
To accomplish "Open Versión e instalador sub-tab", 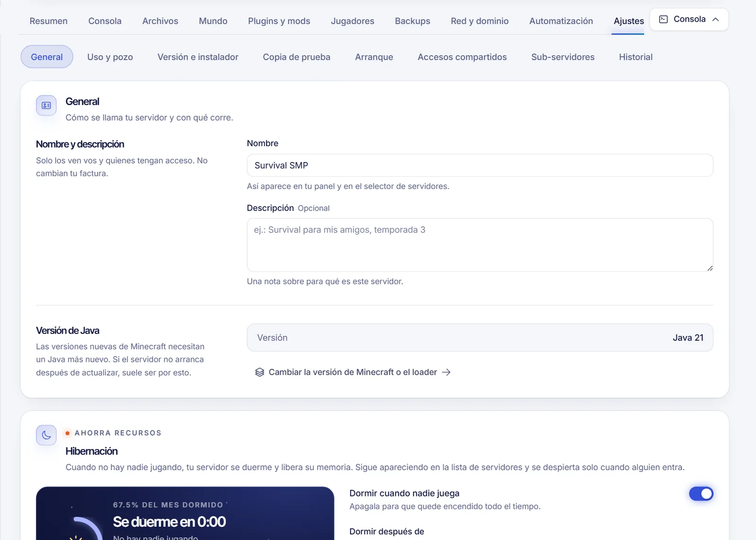I will point(198,57).
